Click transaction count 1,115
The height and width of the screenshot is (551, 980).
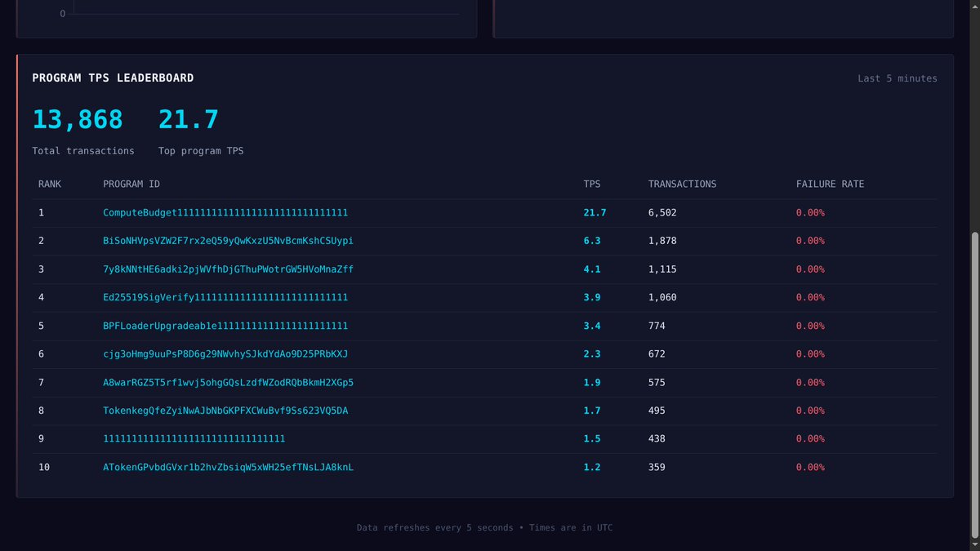[662, 269]
